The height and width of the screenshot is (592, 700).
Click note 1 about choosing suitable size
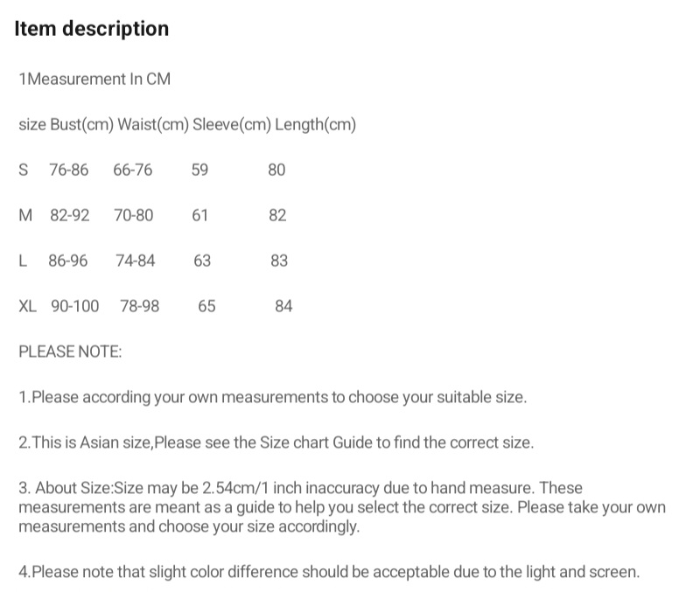pyautogui.click(x=272, y=398)
